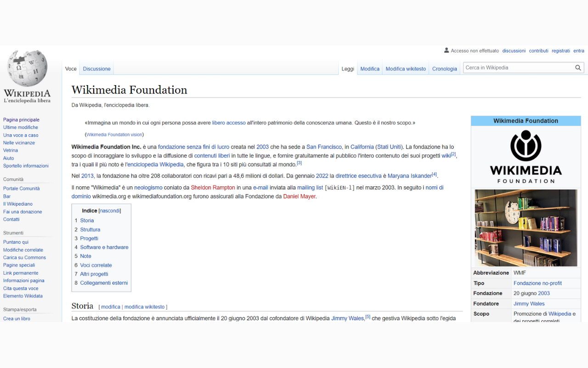This screenshot has height=368, width=588.
Task: Open the Modifica tab
Action: pyautogui.click(x=370, y=69)
